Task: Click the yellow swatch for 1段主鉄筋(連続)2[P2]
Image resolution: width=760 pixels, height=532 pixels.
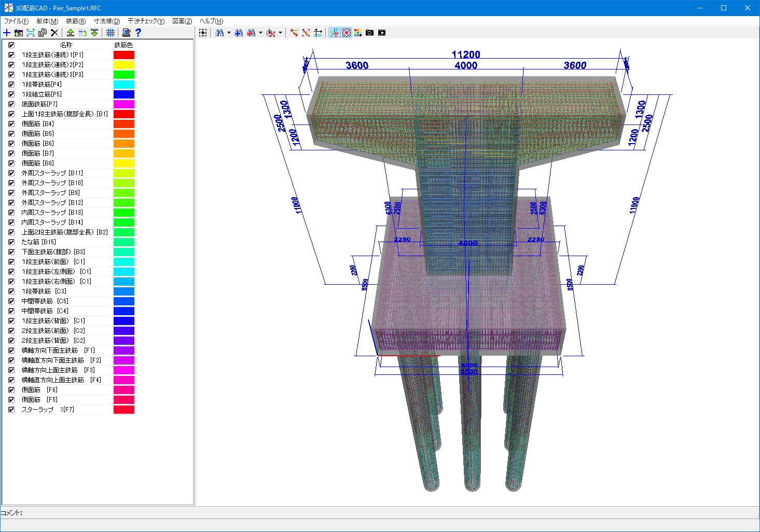Action: (x=124, y=65)
